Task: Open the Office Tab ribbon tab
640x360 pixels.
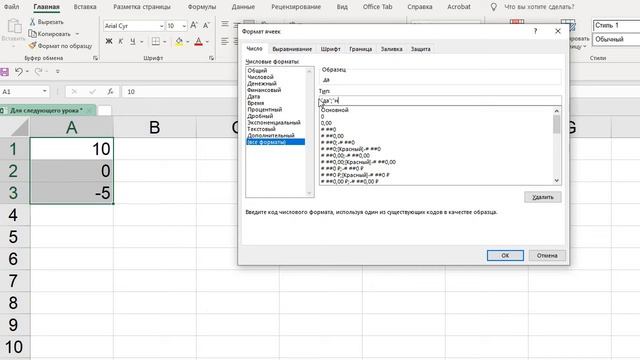Action: tap(377, 7)
